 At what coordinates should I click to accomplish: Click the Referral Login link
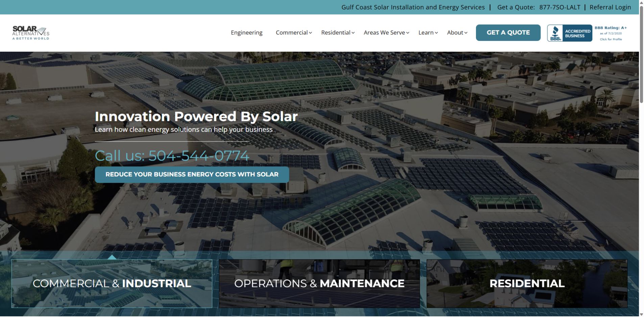(610, 7)
